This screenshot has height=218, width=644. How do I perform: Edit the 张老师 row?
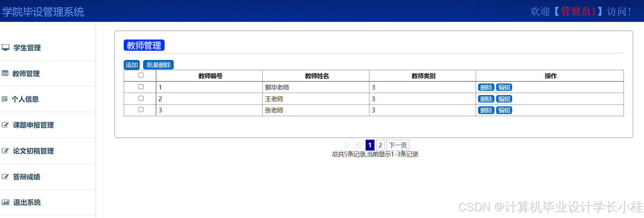pyautogui.click(x=504, y=110)
